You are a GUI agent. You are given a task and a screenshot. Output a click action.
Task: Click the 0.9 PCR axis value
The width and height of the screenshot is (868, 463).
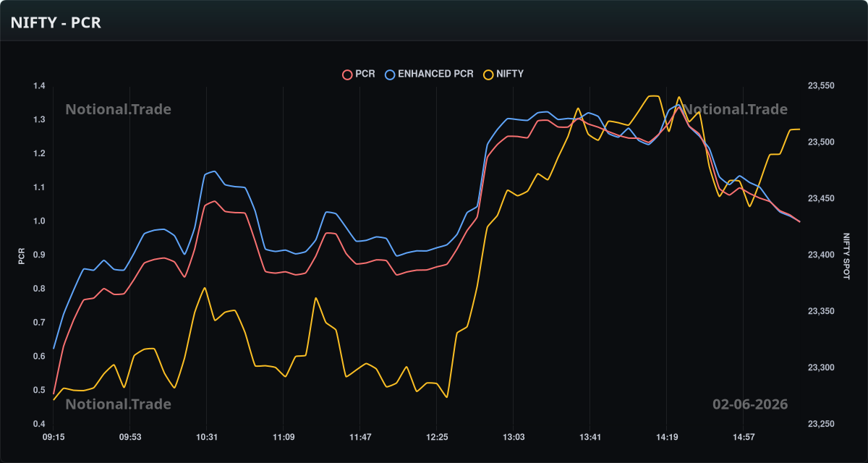coord(39,255)
